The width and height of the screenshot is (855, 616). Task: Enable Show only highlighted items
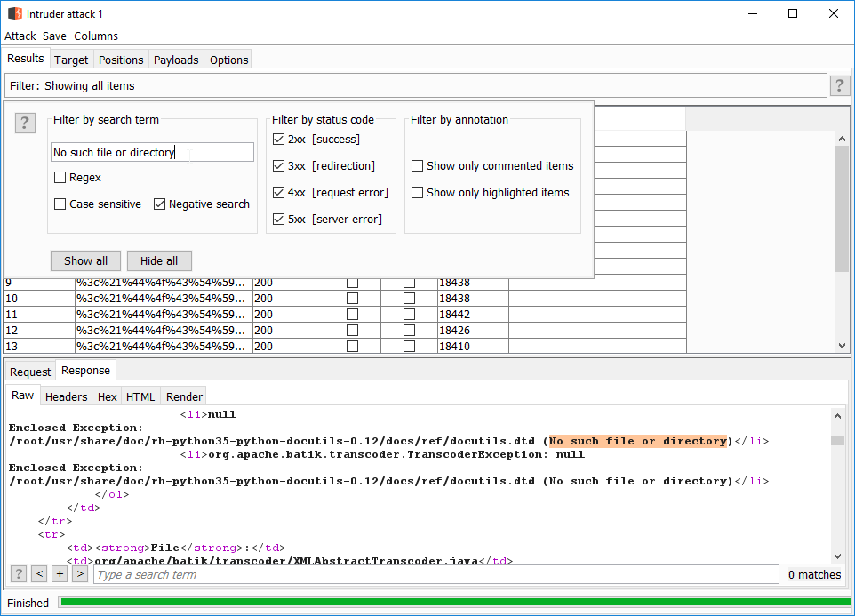coord(417,192)
